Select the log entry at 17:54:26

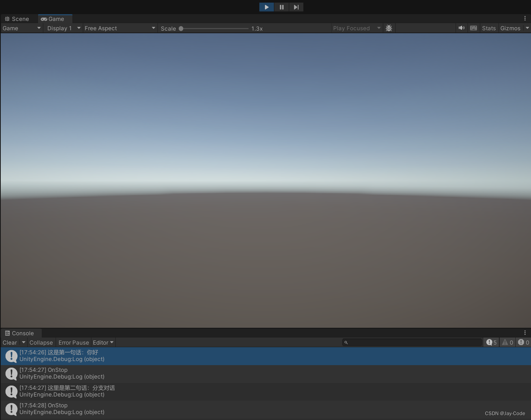click(265, 356)
